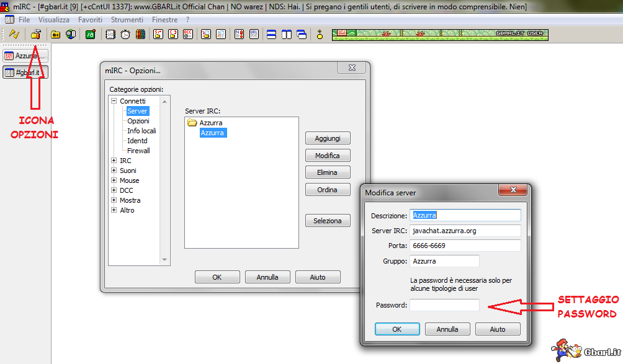The image size is (623, 364).
Task: Expand the Mostra options category
Action: (x=114, y=200)
